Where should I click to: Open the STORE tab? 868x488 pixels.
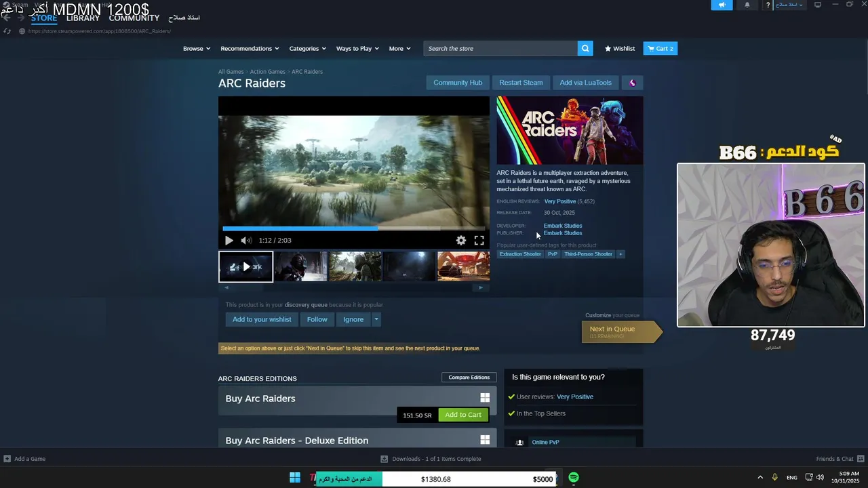[x=44, y=18]
